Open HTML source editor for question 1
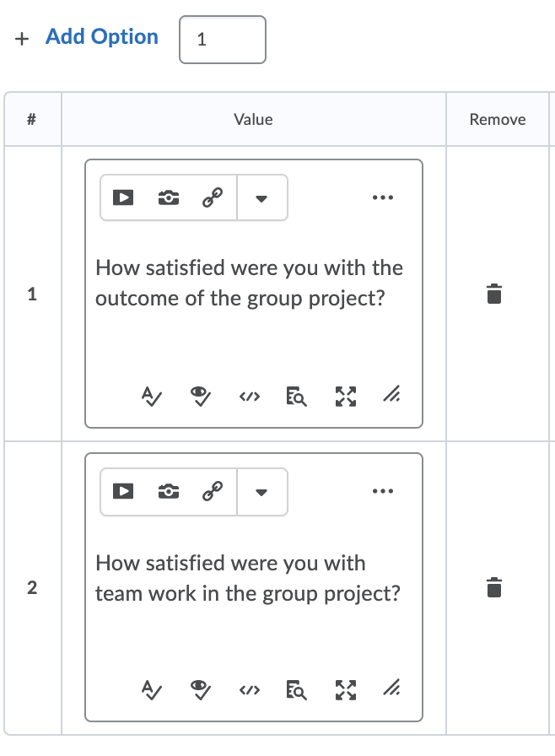 [x=248, y=396]
